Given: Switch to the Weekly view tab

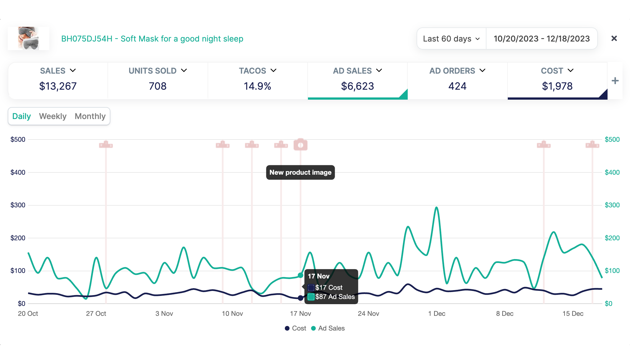Looking at the screenshot, I should [53, 116].
